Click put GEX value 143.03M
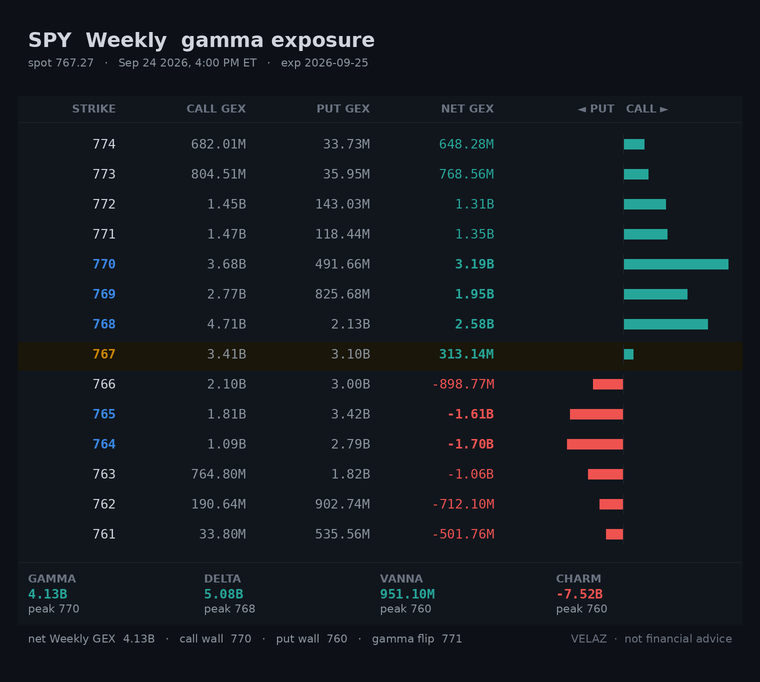Screen dimensions: 760x682 pyautogui.click(x=342, y=205)
